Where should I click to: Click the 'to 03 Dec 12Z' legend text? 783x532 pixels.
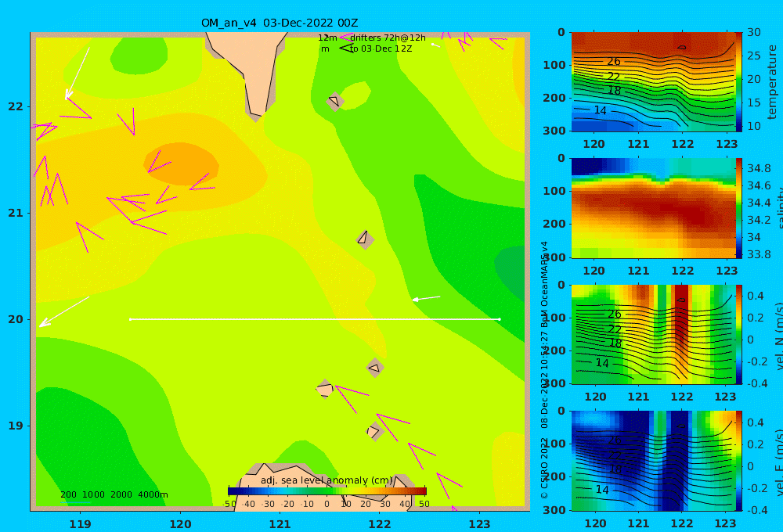pos(381,49)
